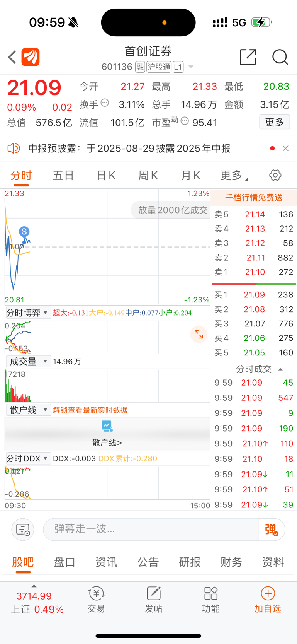Open the 发帖 post icon
The height and width of the screenshot is (644, 297).
click(x=153, y=600)
